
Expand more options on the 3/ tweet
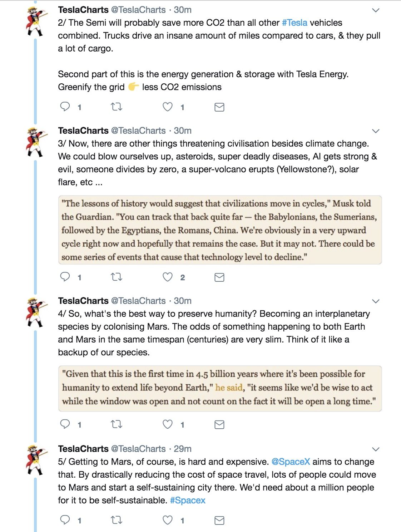(x=376, y=131)
